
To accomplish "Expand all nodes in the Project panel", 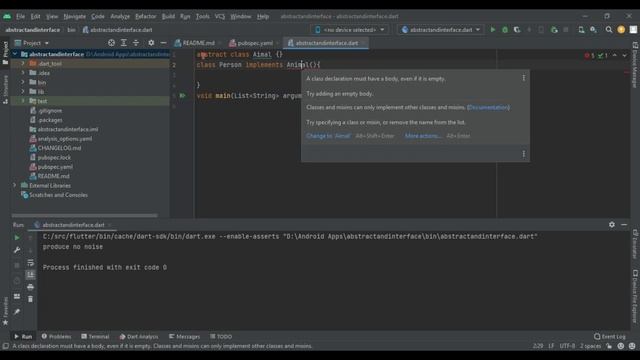I will coord(124,43).
